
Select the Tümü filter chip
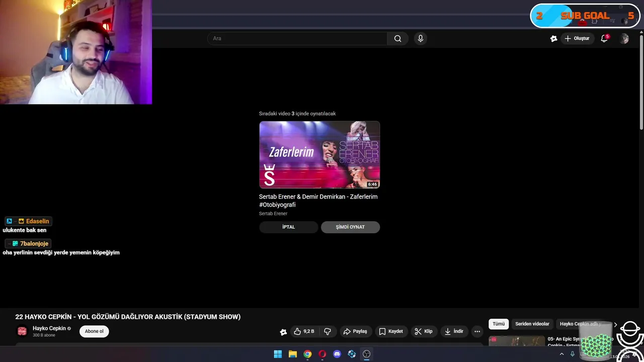[x=499, y=324]
